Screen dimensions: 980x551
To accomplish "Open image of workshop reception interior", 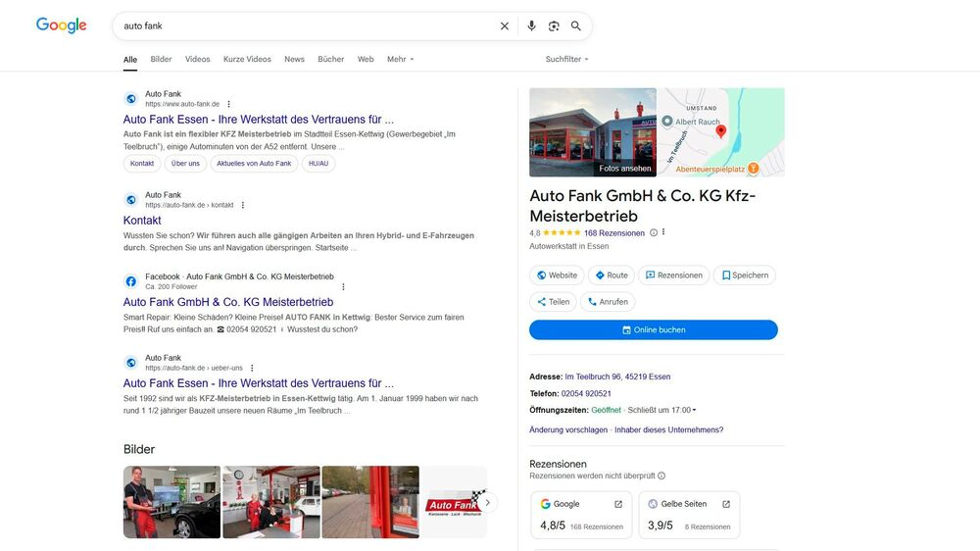I will click(x=271, y=502).
